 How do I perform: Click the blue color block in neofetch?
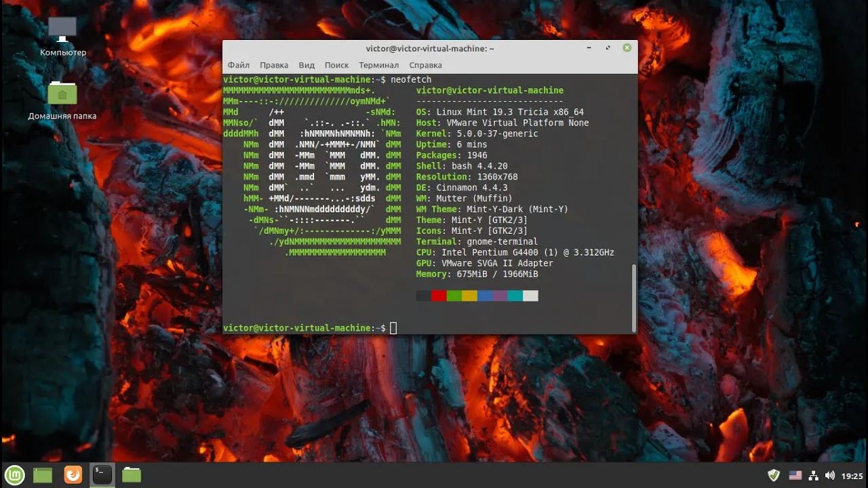coord(485,296)
